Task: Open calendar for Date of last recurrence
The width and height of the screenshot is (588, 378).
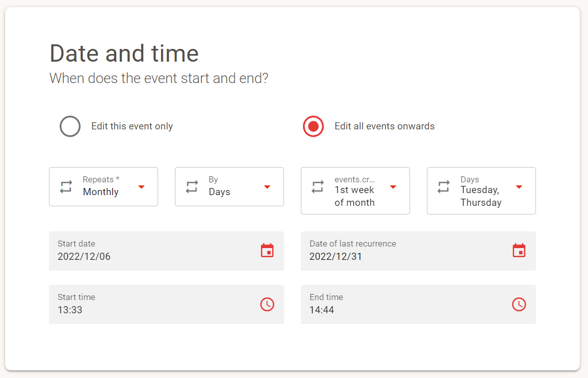Action: click(519, 251)
